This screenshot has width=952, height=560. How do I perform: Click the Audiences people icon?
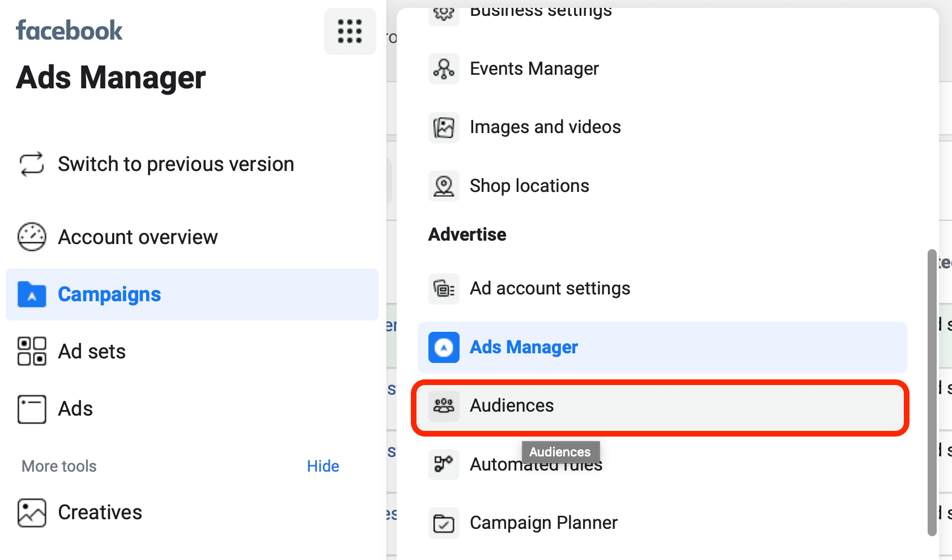444,405
